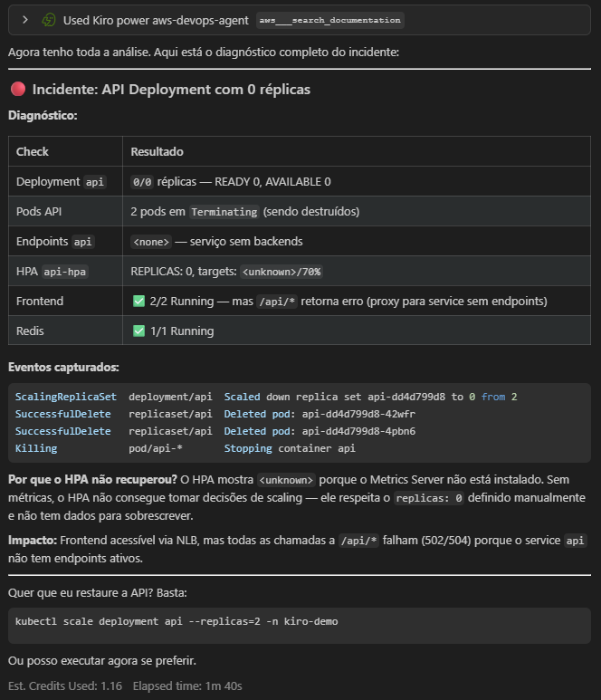Select the Check column header
Image resolution: width=601 pixels, height=700 pixels.
pyautogui.click(x=33, y=152)
